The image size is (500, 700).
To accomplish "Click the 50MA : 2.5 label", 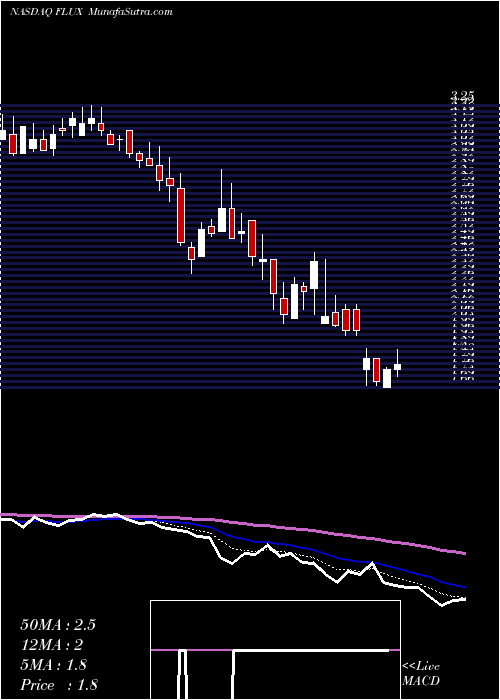I will pyautogui.click(x=58, y=625).
